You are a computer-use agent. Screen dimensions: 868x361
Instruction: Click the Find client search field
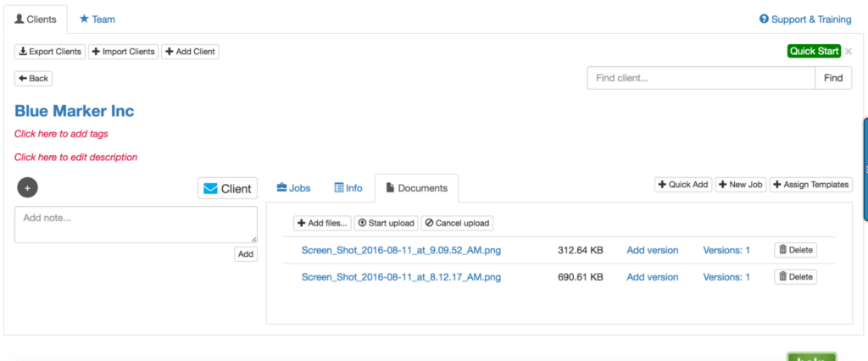coord(701,78)
